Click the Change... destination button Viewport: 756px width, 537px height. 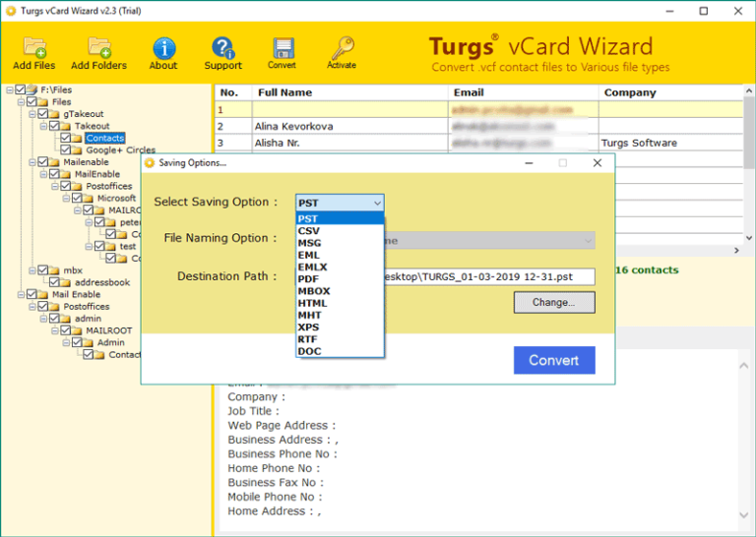point(554,303)
